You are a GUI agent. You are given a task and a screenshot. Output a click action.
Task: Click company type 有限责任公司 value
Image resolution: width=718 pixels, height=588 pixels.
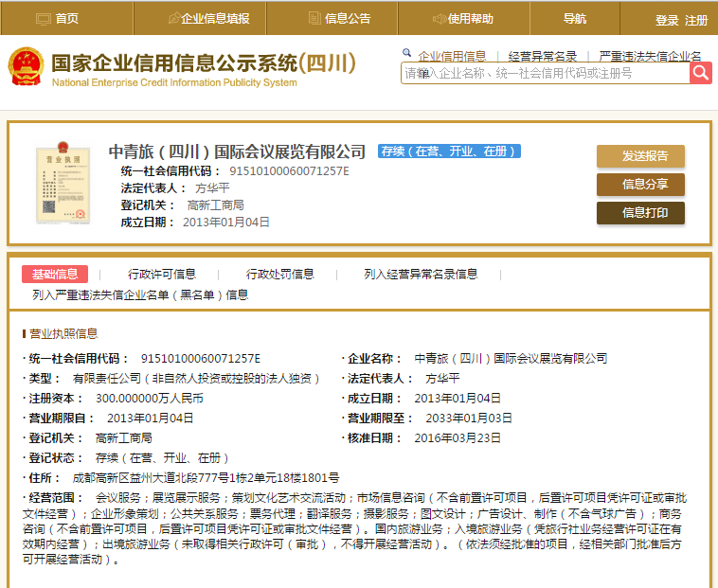click(x=196, y=379)
